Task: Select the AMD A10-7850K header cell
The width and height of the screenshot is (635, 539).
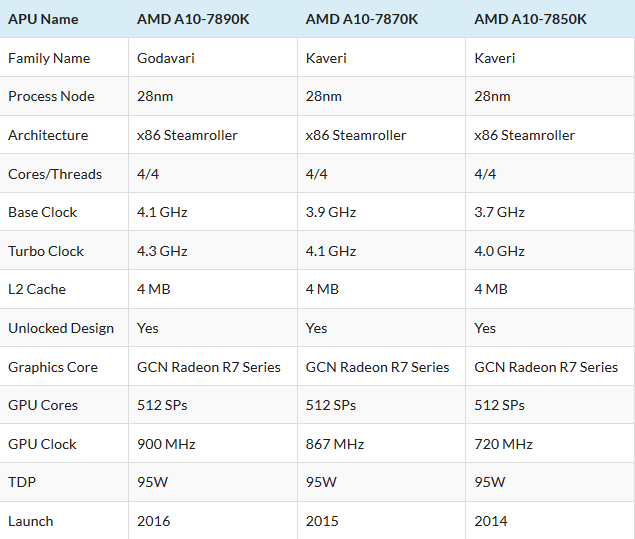Action: pyautogui.click(x=531, y=19)
